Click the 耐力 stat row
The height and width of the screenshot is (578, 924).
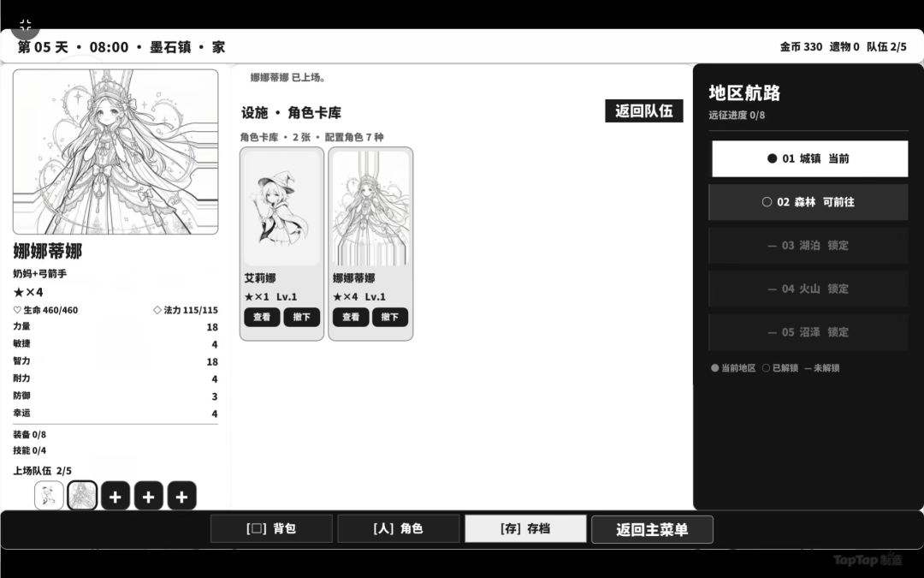pos(115,378)
